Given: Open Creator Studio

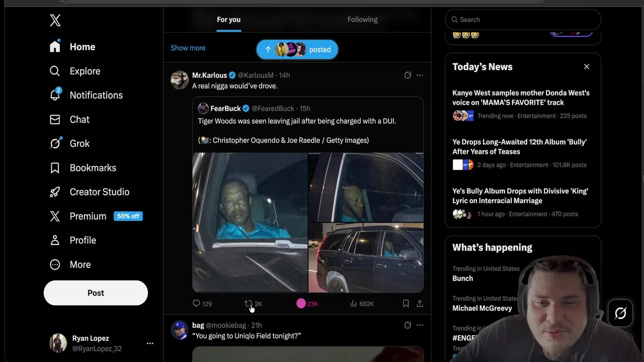Looking at the screenshot, I should (x=89, y=192).
